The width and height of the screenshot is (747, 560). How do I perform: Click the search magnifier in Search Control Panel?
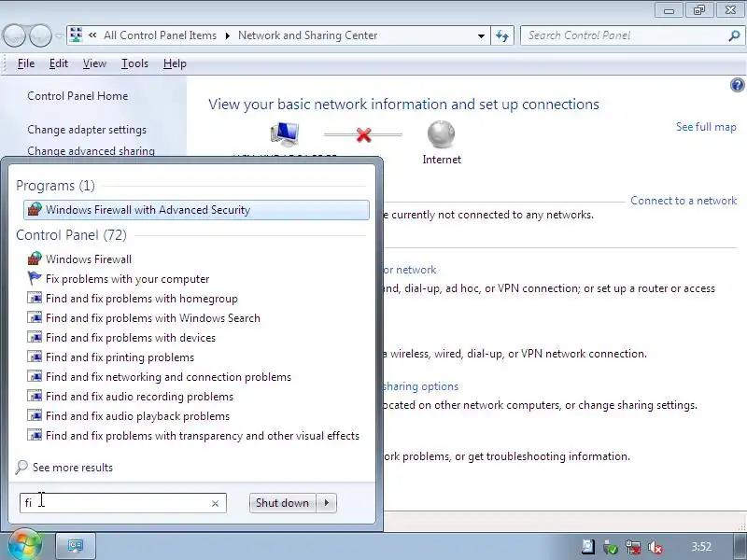tap(734, 35)
